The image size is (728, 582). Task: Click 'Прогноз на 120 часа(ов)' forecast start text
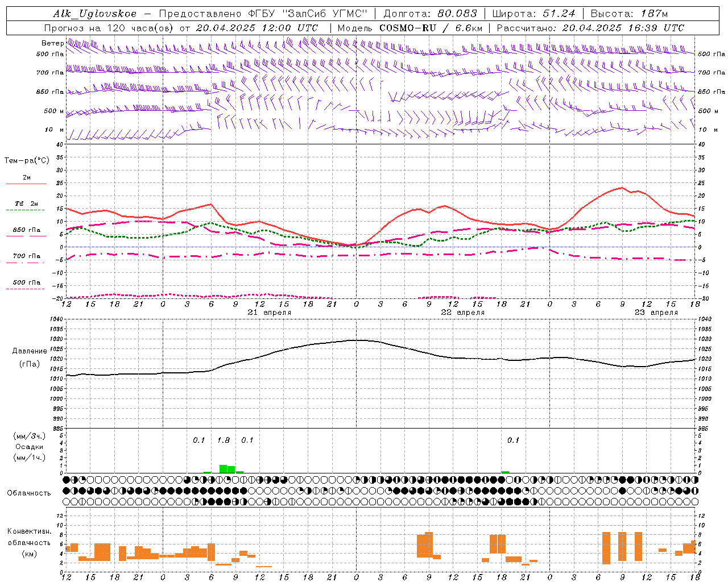pyautogui.click(x=110, y=28)
